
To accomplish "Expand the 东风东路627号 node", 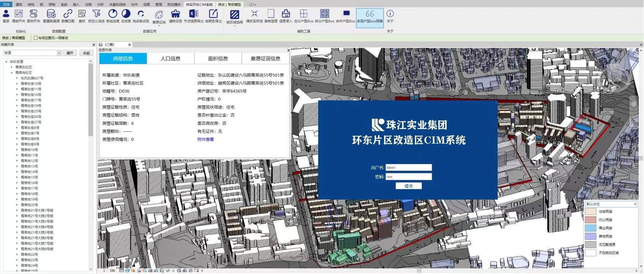I will [17, 78].
